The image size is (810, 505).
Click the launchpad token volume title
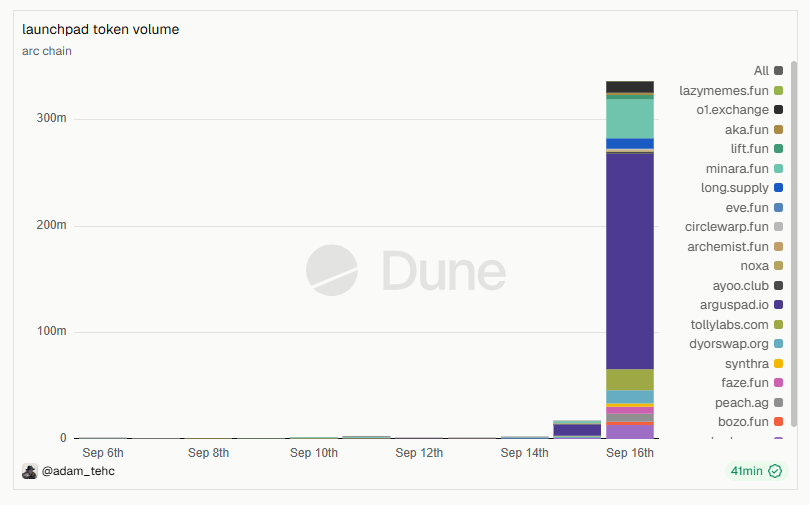click(x=101, y=29)
